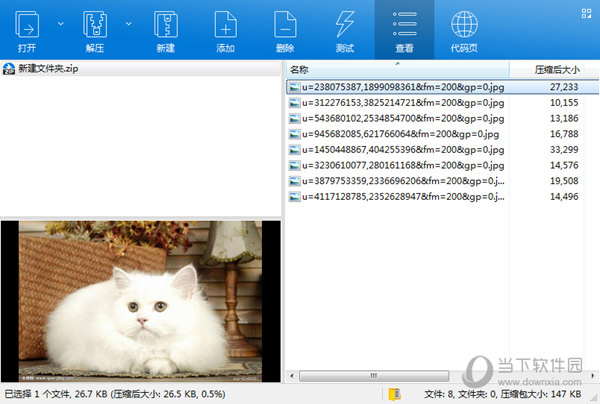
Task: Click the 打开 (Open) toolbar icon
Action: click(x=27, y=25)
